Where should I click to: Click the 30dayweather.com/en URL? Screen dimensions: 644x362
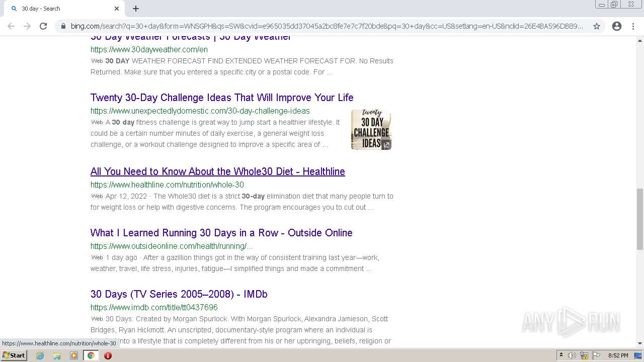tap(149, 49)
